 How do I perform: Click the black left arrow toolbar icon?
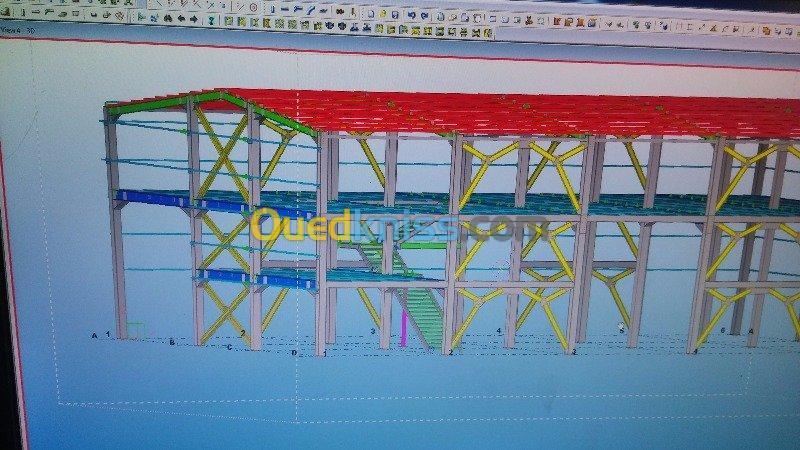coord(181,18)
